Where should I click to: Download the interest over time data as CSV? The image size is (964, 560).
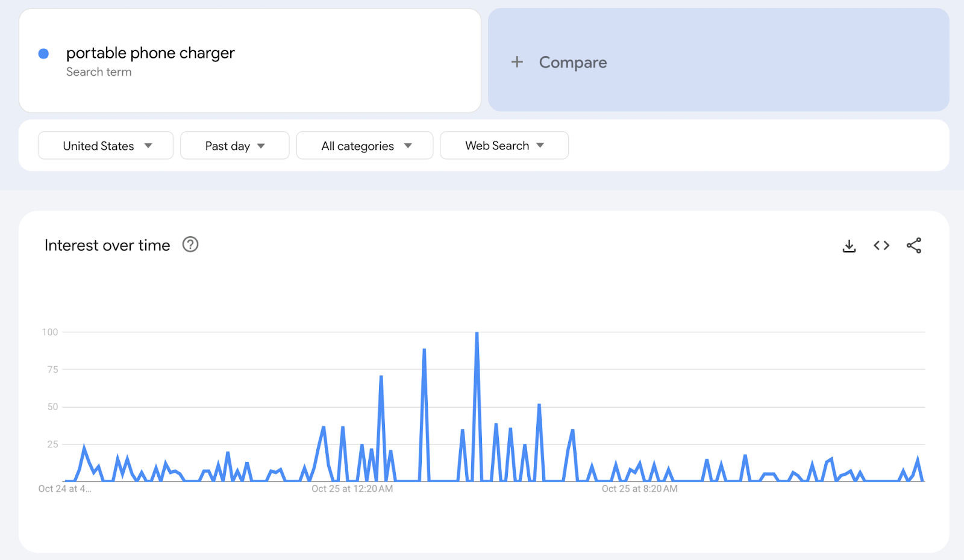coord(848,245)
